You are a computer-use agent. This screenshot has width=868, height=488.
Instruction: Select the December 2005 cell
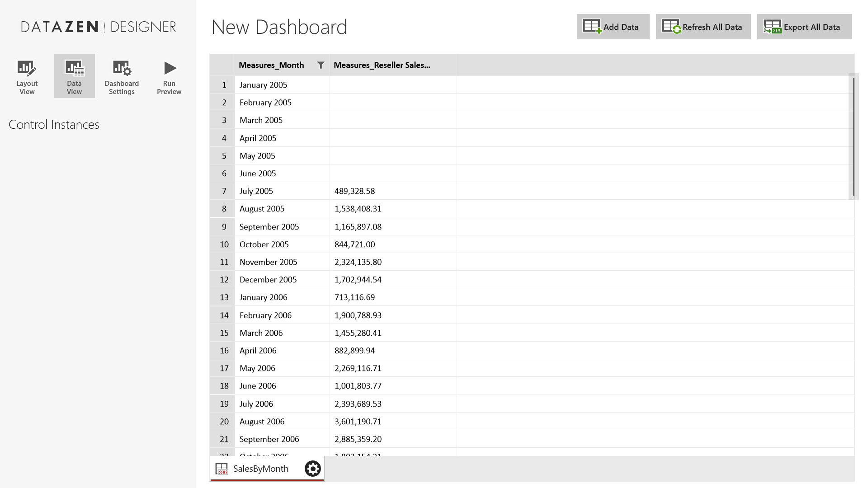click(x=268, y=280)
